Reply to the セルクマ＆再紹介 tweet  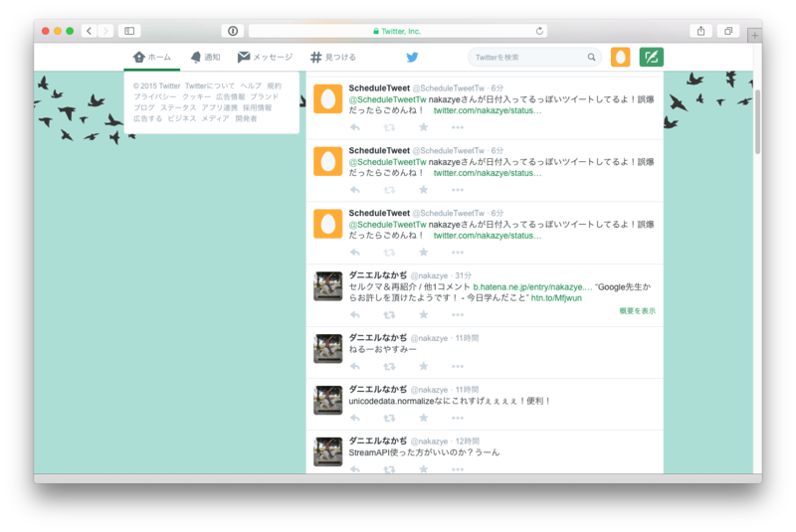355,315
